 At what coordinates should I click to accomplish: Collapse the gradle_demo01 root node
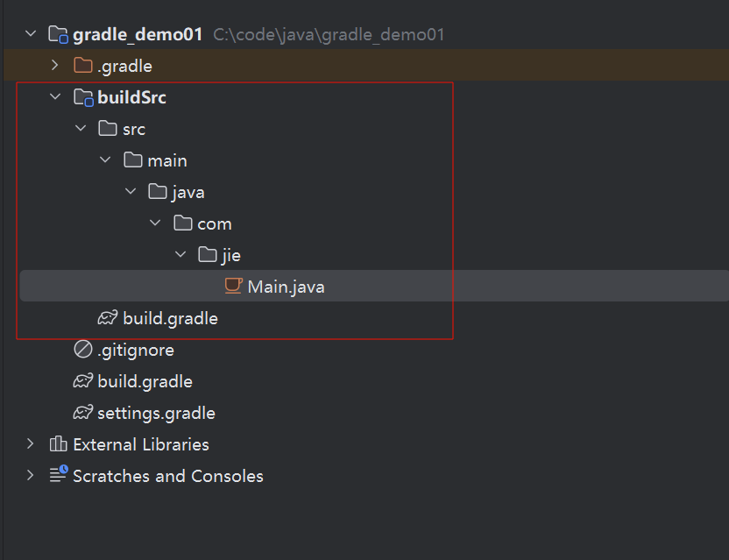click(31, 34)
